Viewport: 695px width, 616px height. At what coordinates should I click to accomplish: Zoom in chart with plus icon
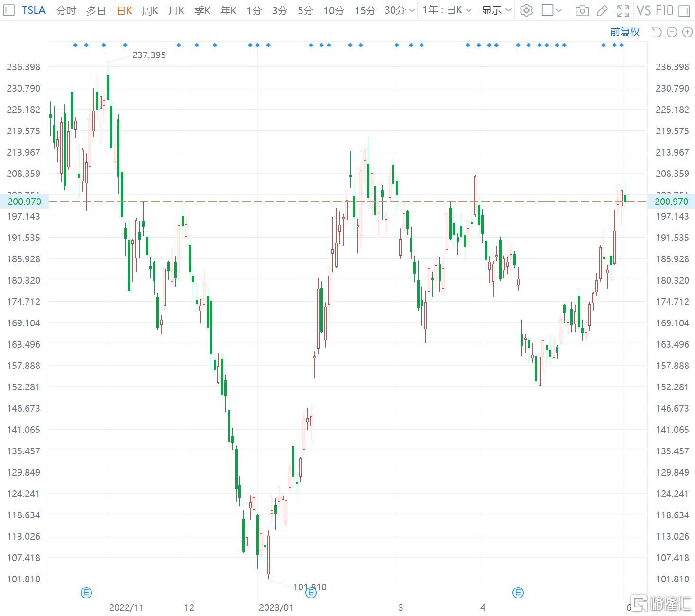pos(687,32)
